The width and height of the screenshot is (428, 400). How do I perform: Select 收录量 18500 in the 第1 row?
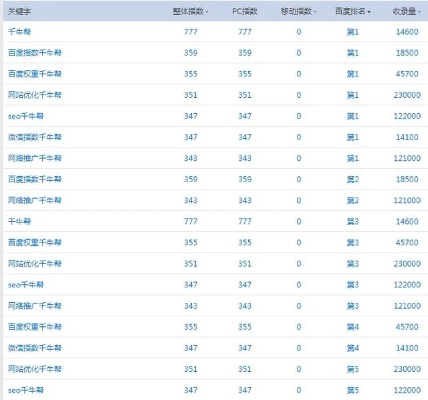point(407,53)
